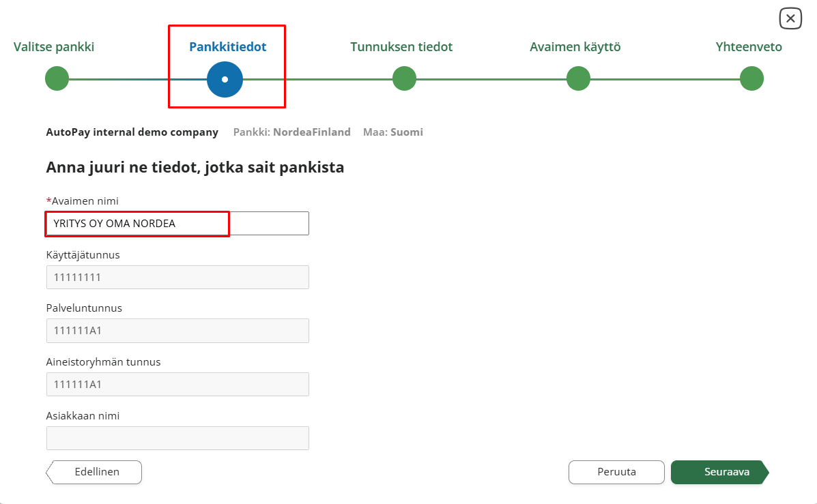The image size is (817, 504).
Task: Click the Tunnuksen tiedot step circle
Action: [x=404, y=78]
